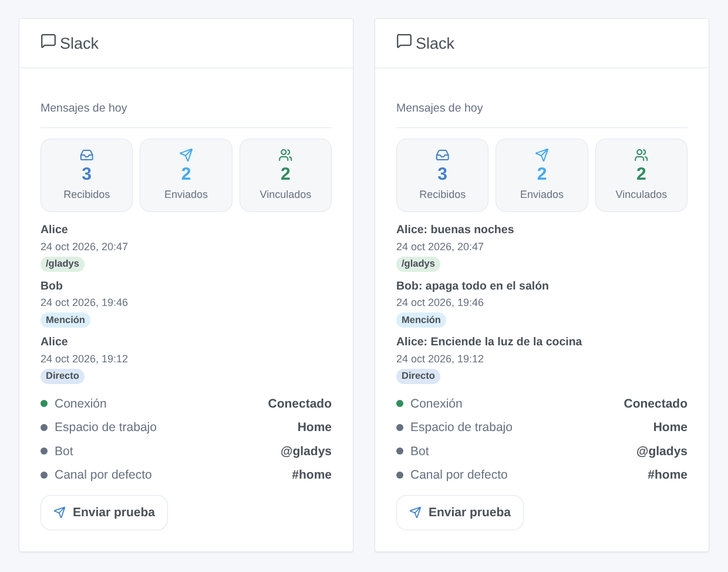Click the paper plane icon above Enviados in the left card

tap(186, 155)
